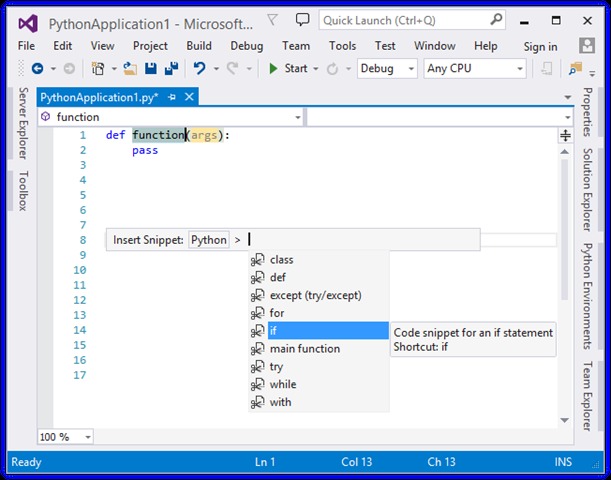Choose the 'while' snippet from the list

(283, 384)
